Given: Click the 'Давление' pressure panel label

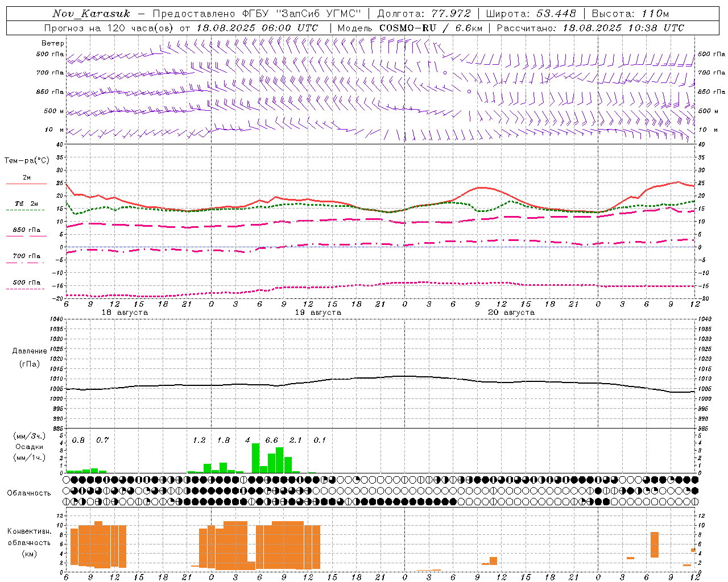Looking at the screenshot, I should 30,351.
